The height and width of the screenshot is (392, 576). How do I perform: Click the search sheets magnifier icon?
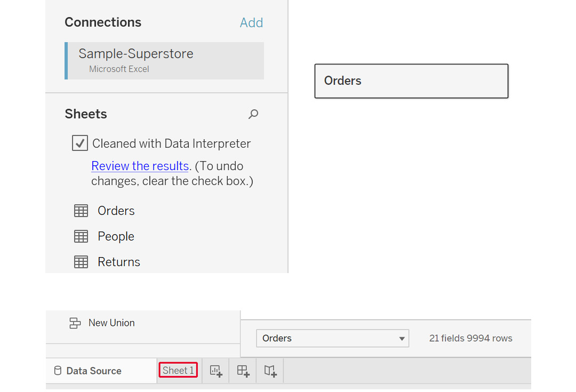tap(253, 114)
